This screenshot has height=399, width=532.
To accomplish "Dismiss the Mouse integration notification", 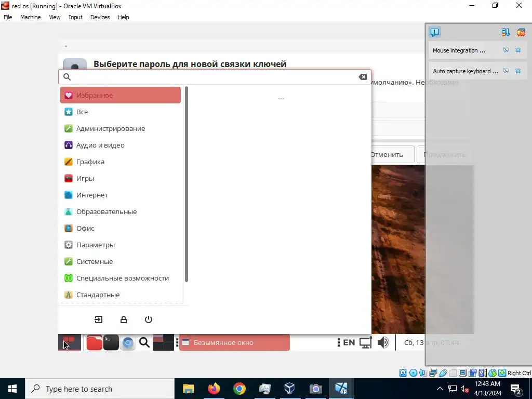I will [518, 50].
